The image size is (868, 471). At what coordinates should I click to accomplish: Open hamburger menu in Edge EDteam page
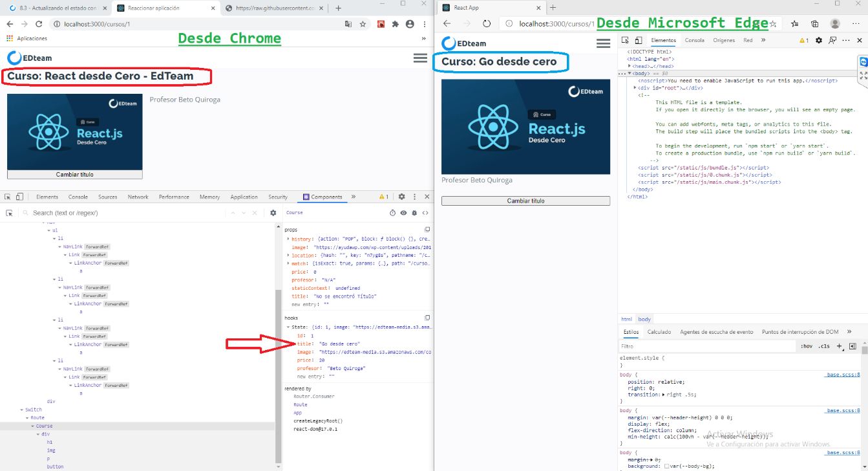(x=604, y=43)
